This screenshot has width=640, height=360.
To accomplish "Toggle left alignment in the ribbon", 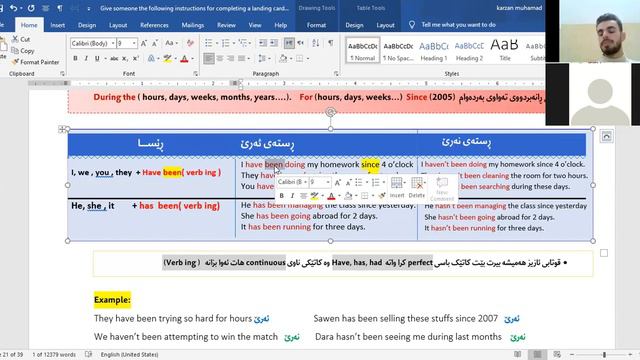I will [209, 59].
